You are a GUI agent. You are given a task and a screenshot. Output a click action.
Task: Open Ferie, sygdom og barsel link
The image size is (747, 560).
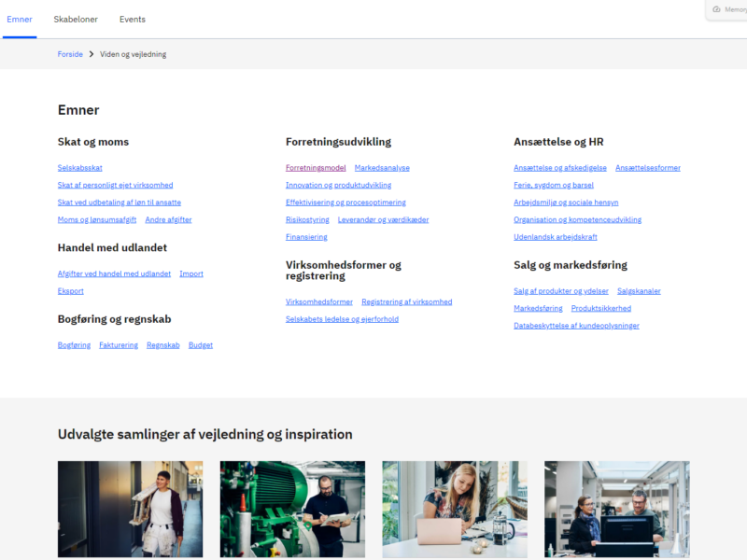click(x=553, y=185)
